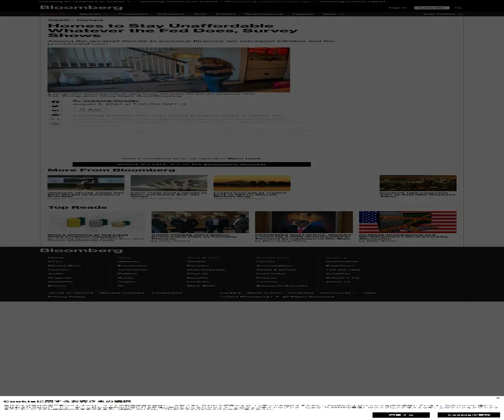Viewport: 504px width, 420px height.
Task: Open Careers in the footer
Action: pos(231,293)
